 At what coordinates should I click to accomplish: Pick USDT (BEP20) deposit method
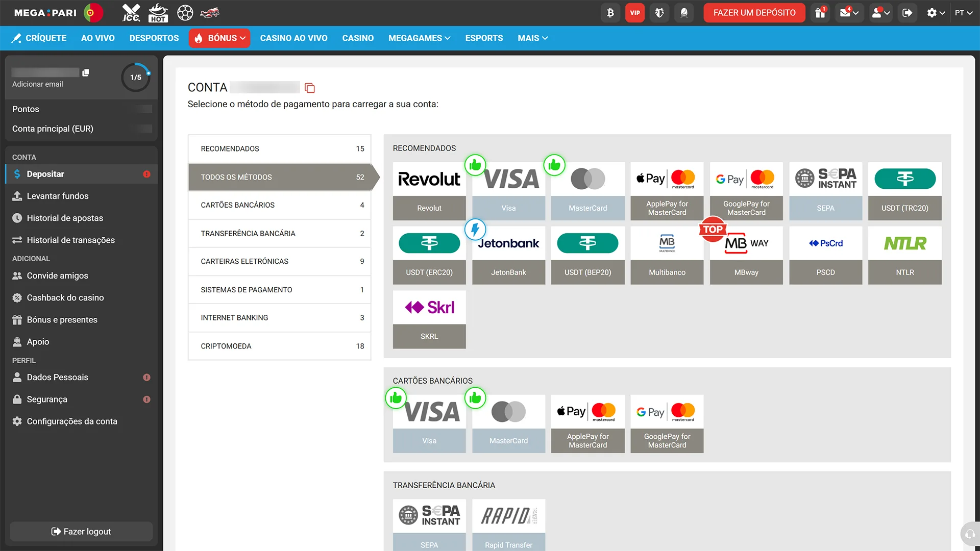587,256
